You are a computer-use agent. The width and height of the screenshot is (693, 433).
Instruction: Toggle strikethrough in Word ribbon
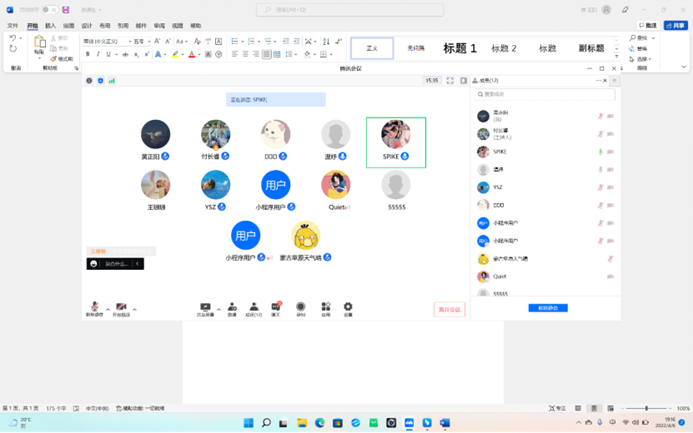coord(125,54)
